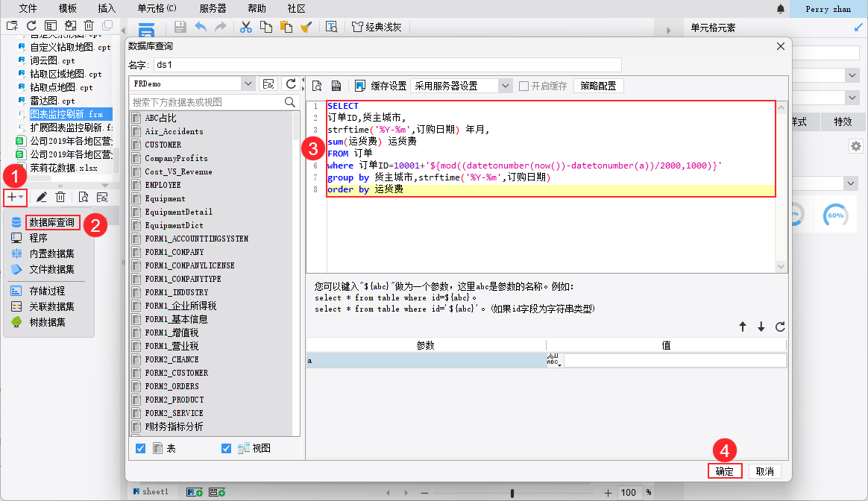The width and height of the screenshot is (868, 501).
Task: Select the ABC占比 table
Action: (160, 118)
